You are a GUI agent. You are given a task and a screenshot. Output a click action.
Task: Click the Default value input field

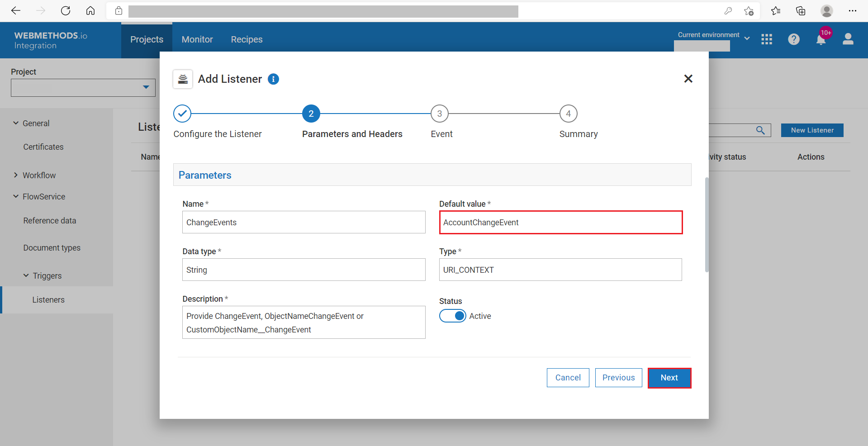click(x=560, y=223)
